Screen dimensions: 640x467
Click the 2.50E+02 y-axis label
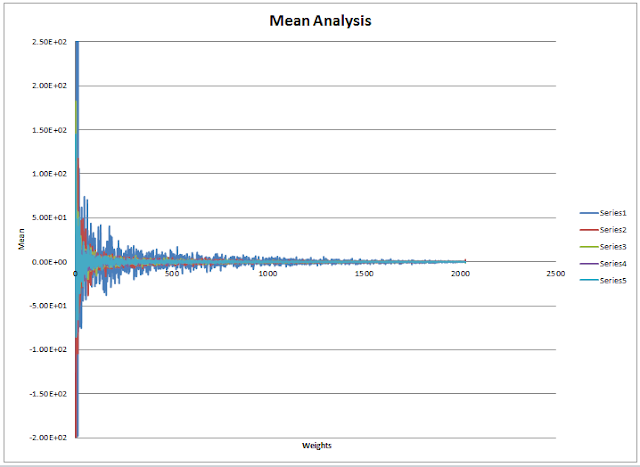pyautogui.click(x=49, y=42)
